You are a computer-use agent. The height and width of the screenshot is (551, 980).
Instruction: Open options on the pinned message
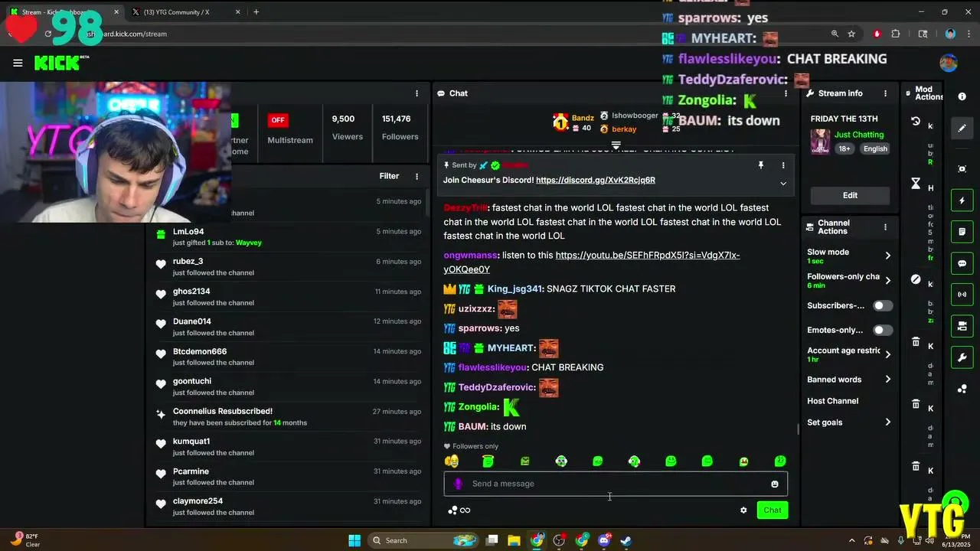tap(782, 165)
